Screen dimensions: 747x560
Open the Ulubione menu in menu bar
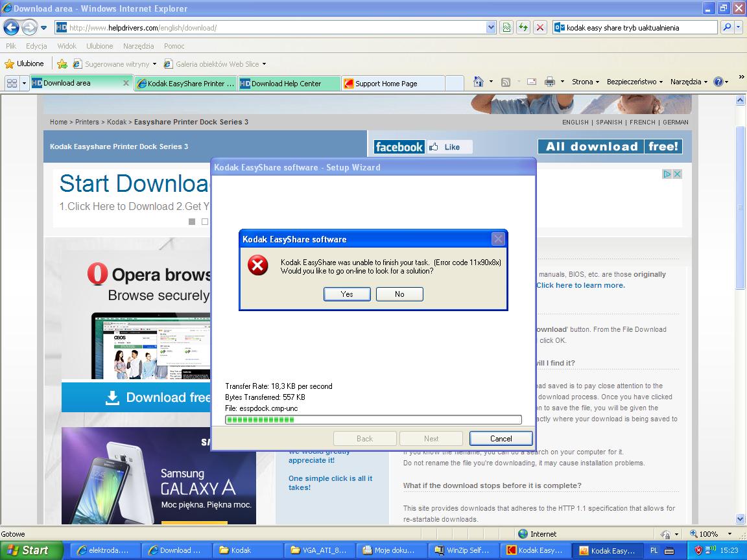click(100, 46)
